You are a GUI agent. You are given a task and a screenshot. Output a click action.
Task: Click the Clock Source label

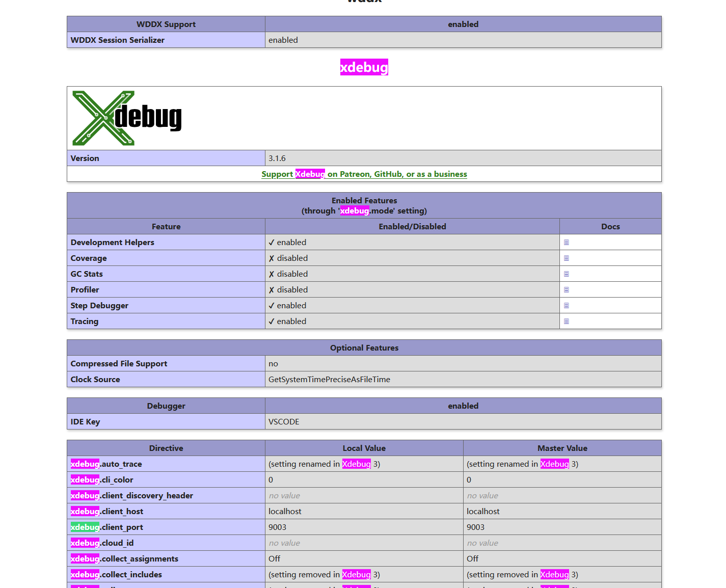tap(95, 380)
